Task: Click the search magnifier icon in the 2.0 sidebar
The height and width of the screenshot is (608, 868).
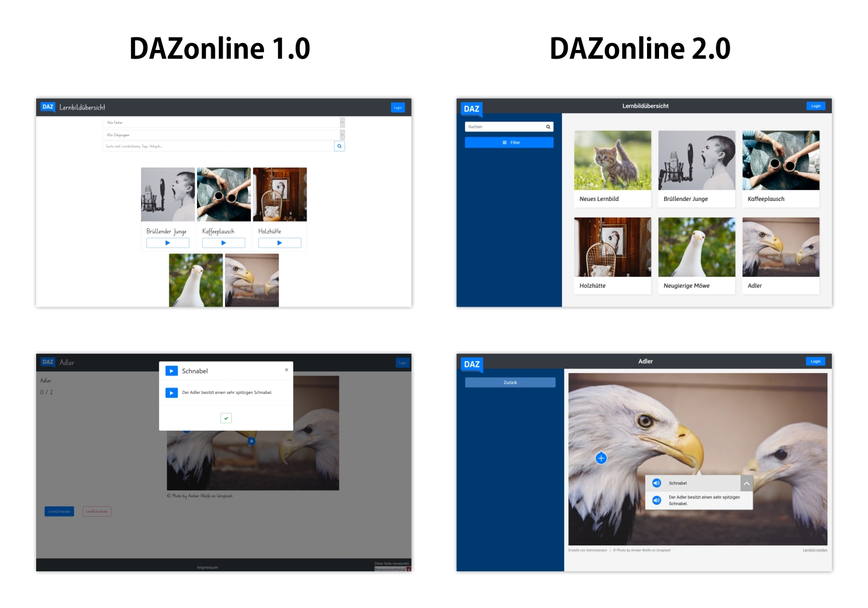Action: pos(548,127)
